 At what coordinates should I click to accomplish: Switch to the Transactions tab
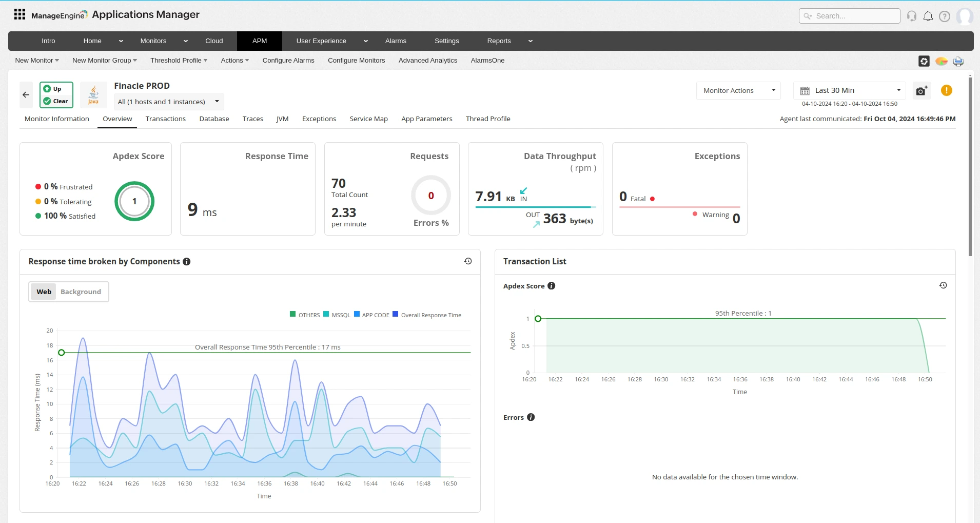(165, 119)
